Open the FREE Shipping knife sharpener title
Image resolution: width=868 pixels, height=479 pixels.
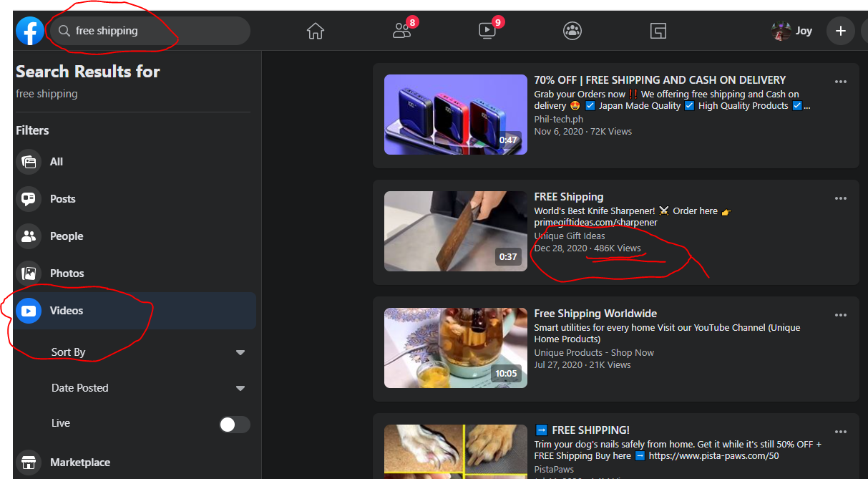(569, 197)
